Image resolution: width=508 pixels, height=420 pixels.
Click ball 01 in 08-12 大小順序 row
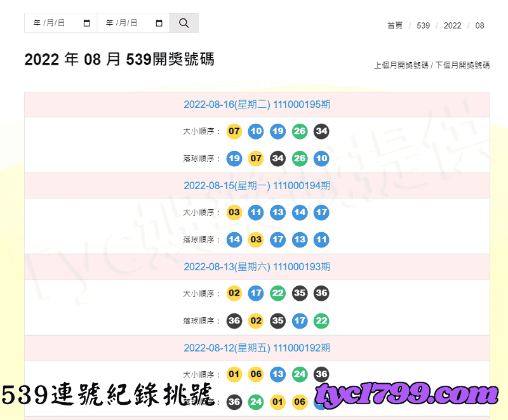[x=234, y=375]
